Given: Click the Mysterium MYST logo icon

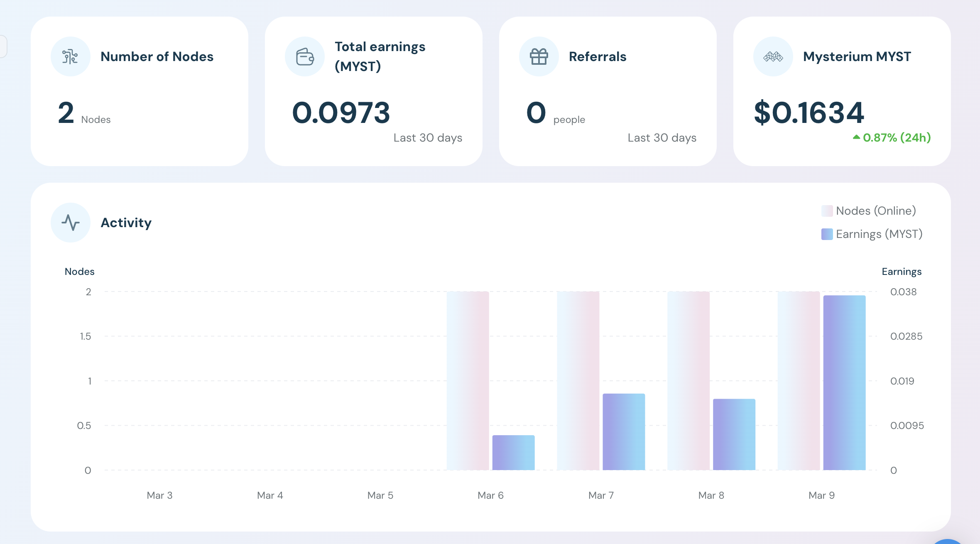Looking at the screenshot, I should click(773, 56).
